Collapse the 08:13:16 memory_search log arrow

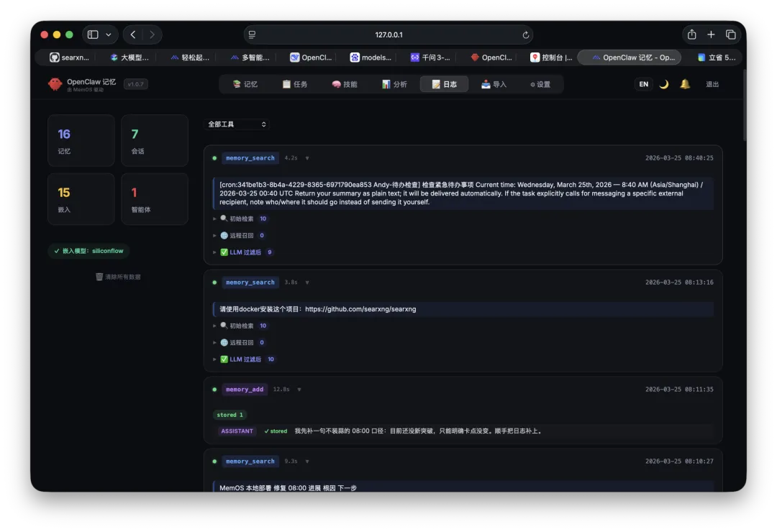(x=307, y=283)
